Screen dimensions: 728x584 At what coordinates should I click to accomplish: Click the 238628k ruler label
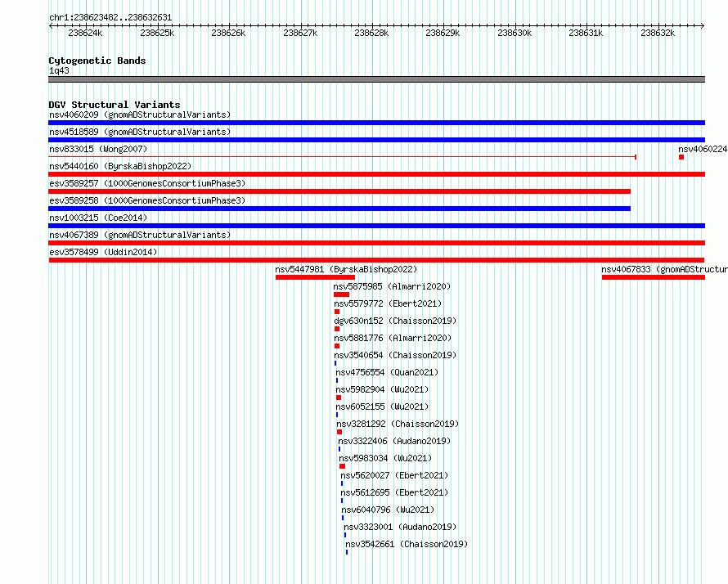(371, 33)
